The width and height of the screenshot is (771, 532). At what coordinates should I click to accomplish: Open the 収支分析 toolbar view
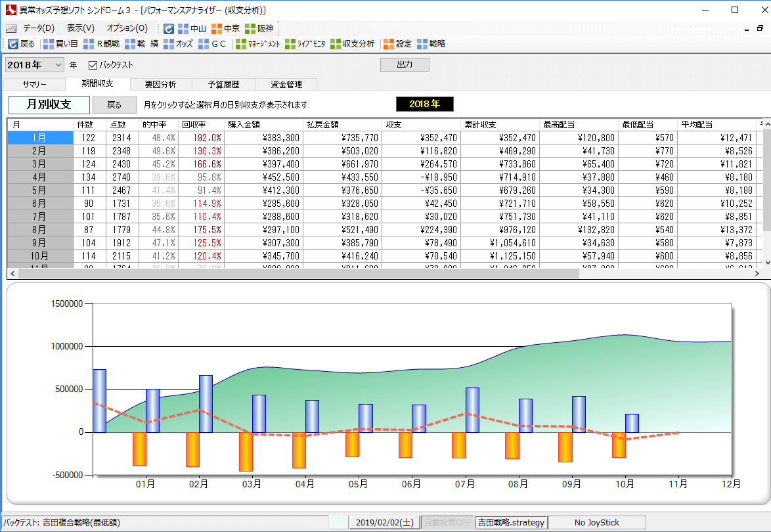(x=353, y=44)
